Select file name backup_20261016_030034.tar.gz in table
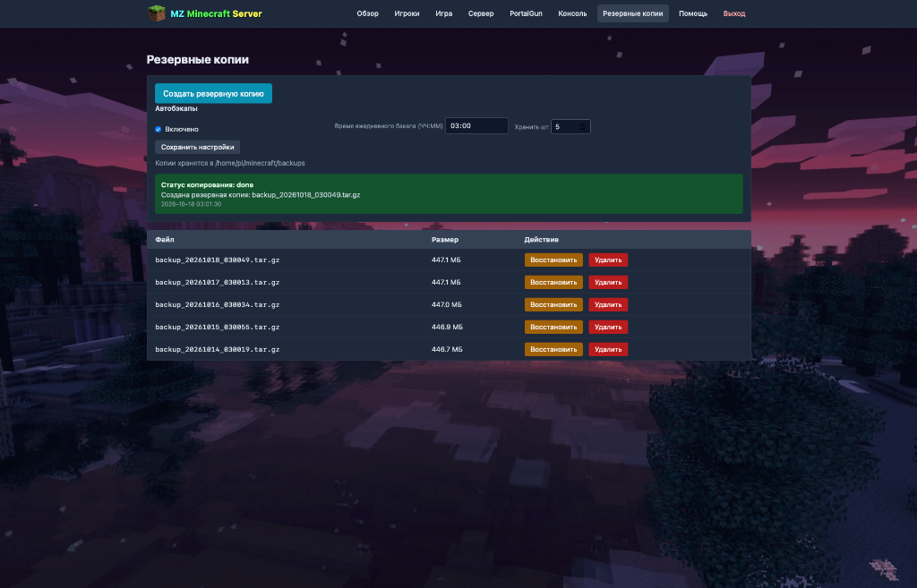The image size is (917, 588). pos(217,304)
